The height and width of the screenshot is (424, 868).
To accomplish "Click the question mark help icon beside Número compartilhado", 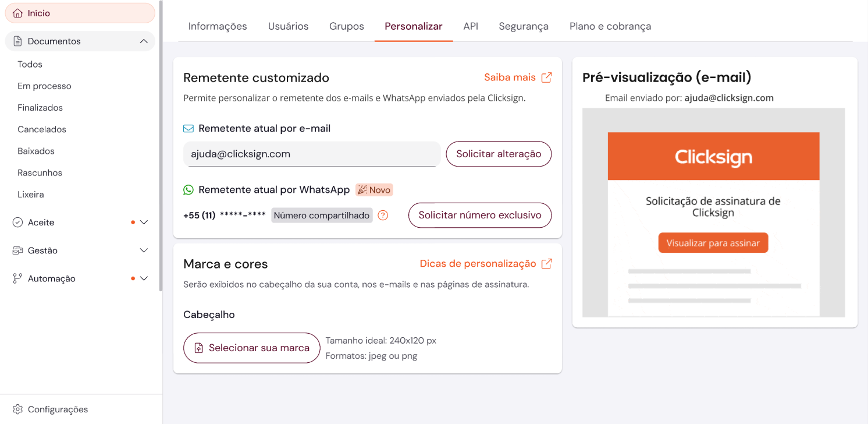I will 383,215.
